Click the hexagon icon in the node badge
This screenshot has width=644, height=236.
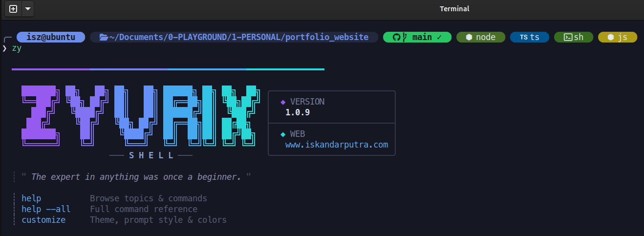tap(469, 37)
